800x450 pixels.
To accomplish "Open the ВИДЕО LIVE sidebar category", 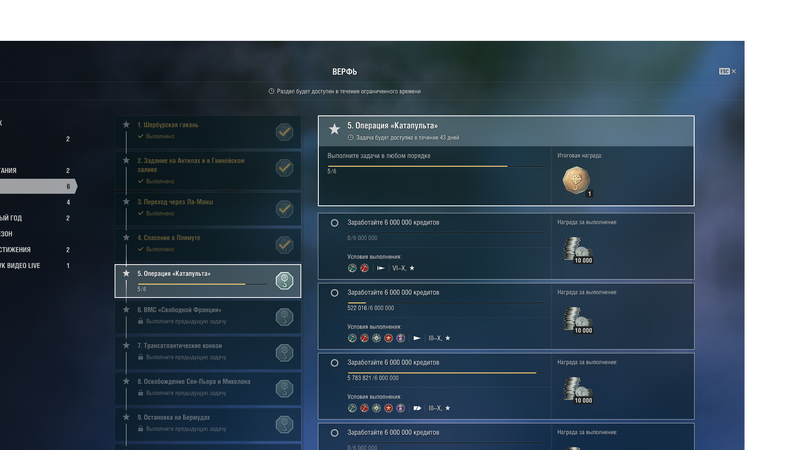I will [x=36, y=265].
